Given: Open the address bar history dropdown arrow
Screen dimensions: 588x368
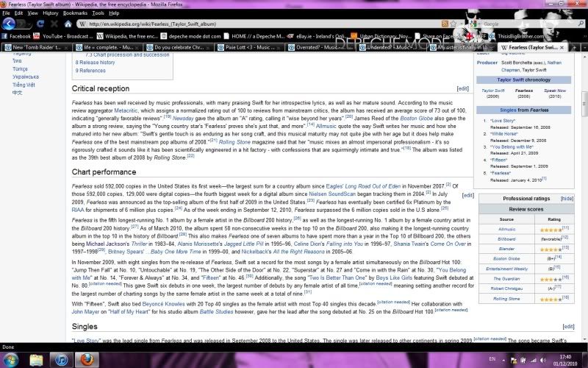Looking at the screenshot, I should pyautogui.click(x=461, y=24).
